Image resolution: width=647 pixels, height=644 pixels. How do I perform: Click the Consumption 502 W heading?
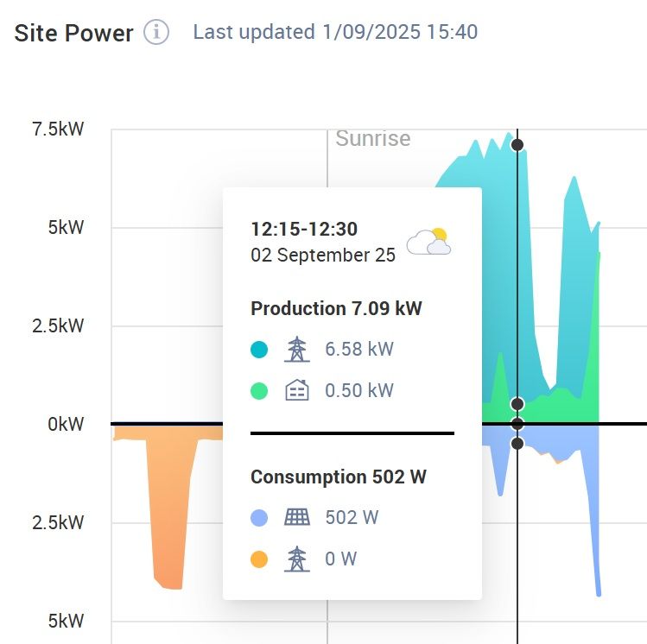pos(339,477)
